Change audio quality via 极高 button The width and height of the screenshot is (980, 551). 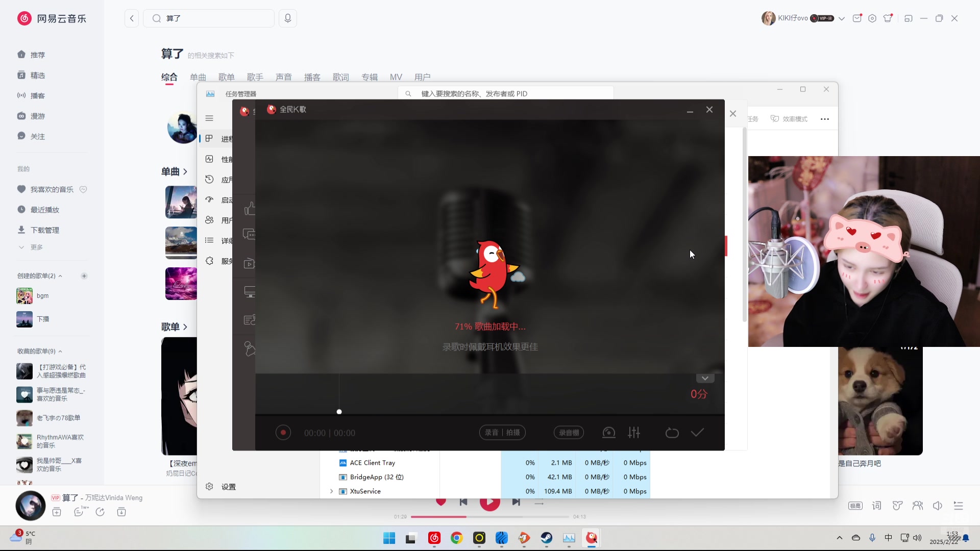point(855,506)
